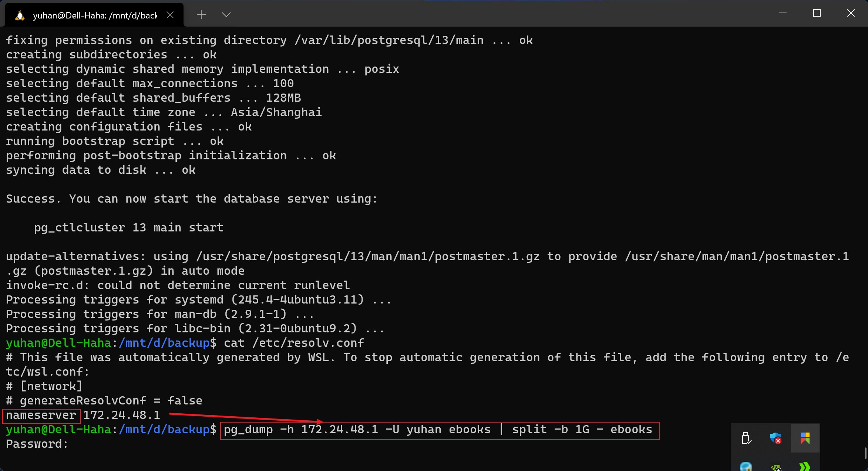
Task: Open the terminal profile dropdown chevron
Action: click(226, 14)
